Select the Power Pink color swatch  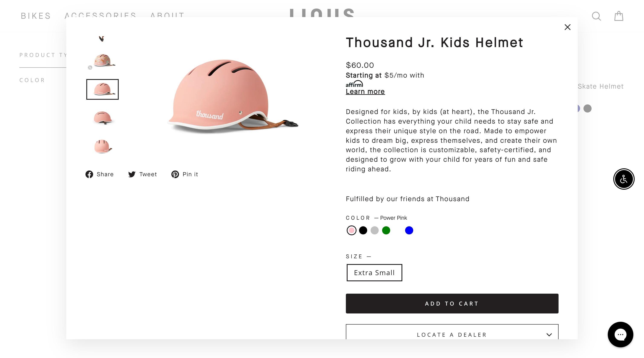[351, 230]
